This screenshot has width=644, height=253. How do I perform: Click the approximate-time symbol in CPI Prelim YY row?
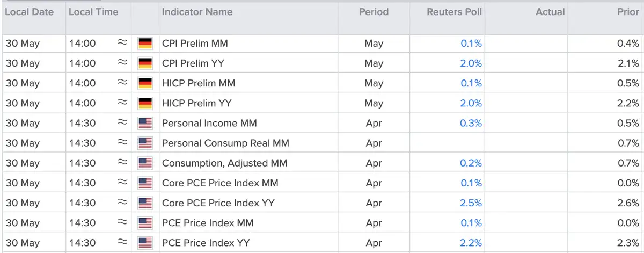pos(122,63)
